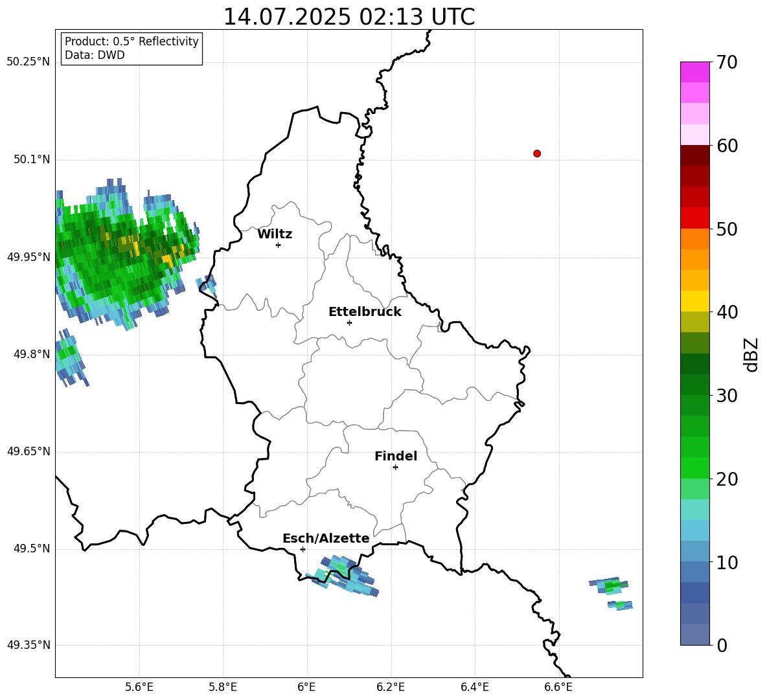Click the magenta top colorbar segment

pyautogui.click(x=694, y=73)
